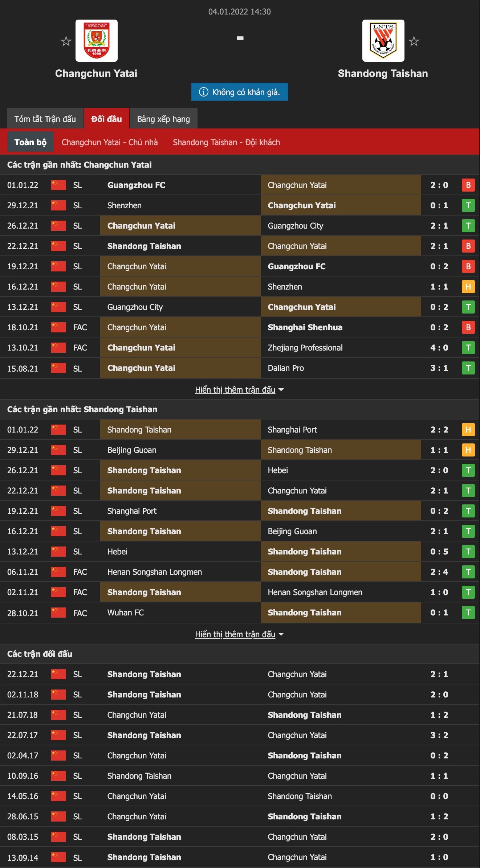The width and height of the screenshot is (480, 868).
Task: Click T badge for Changchun Yatai vs Guangzhou City
Action: click(x=468, y=226)
